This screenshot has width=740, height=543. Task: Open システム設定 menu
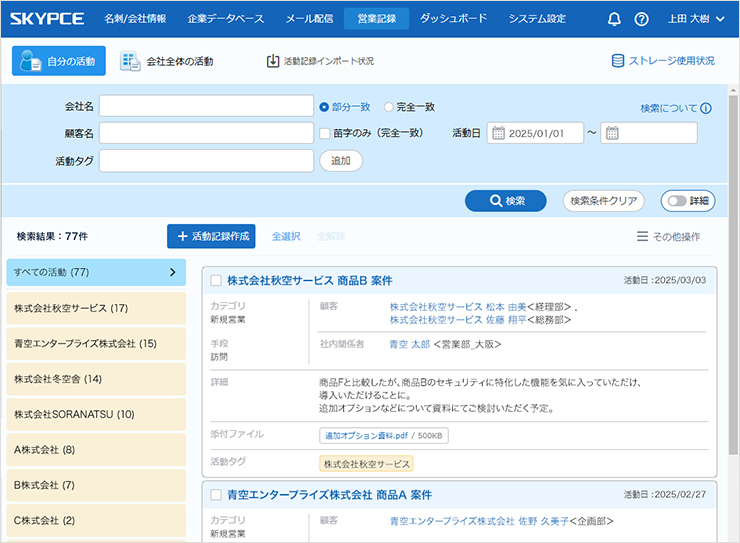[x=537, y=19]
